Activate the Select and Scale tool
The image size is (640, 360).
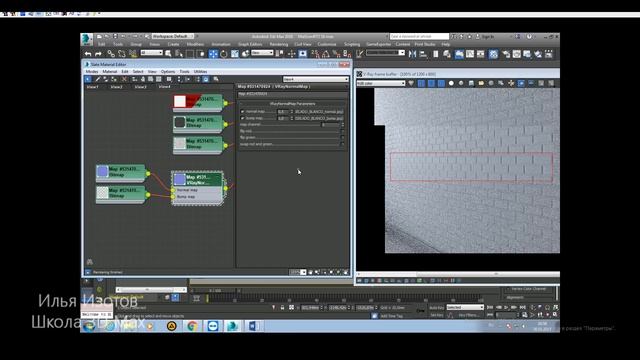coord(235,54)
